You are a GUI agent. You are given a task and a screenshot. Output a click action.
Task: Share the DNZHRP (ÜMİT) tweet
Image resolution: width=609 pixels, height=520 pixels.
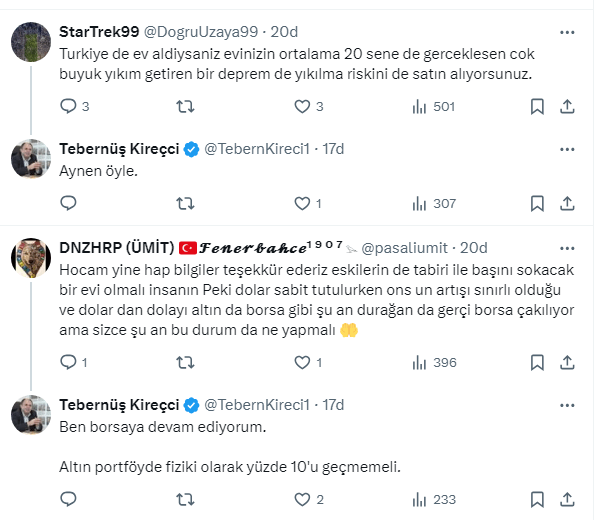[566, 362]
